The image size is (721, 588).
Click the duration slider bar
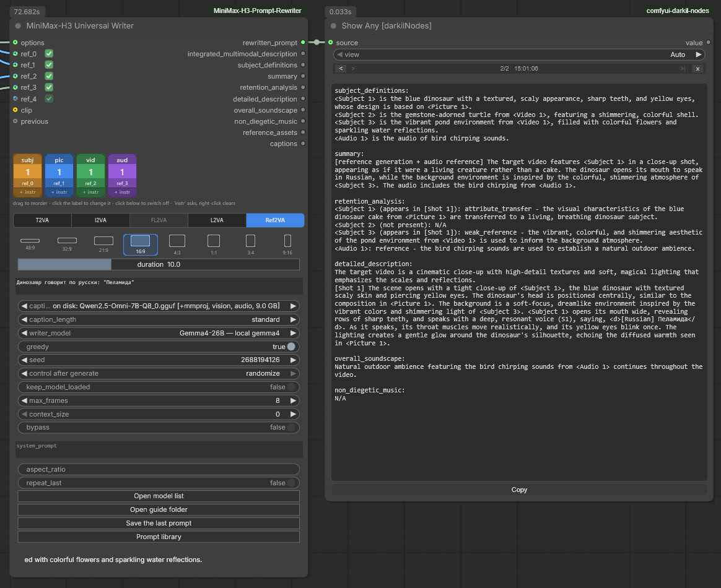tap(159, 264)
